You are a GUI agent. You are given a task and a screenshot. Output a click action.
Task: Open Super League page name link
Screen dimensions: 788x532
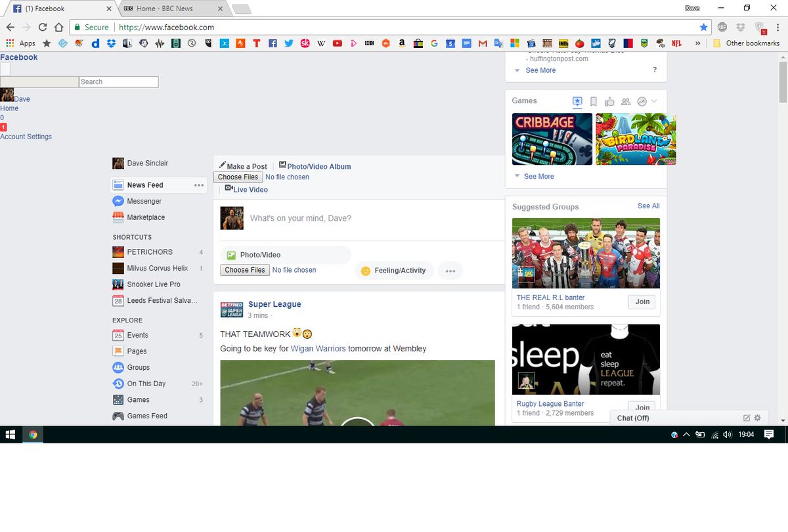pos(274,304)
